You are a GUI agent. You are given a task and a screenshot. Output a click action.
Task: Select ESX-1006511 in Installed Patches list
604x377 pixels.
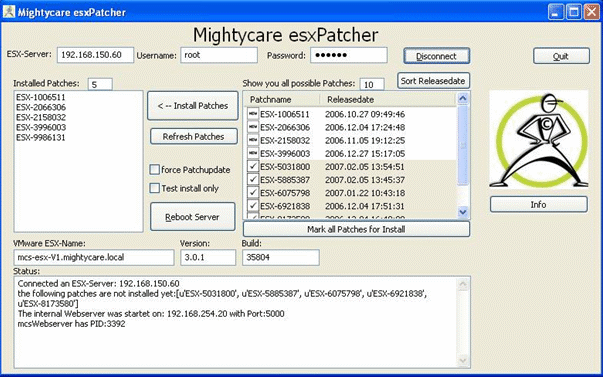41,97
